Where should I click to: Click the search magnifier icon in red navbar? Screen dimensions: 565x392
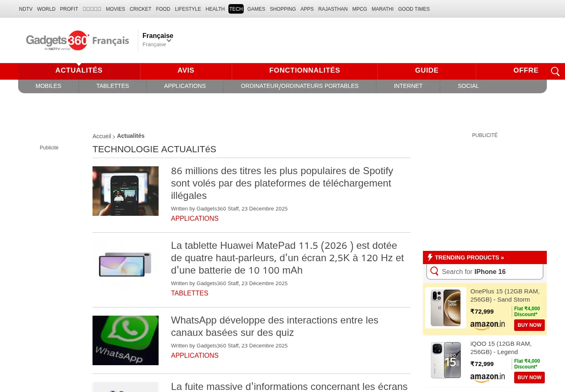[x=555, y=71]
